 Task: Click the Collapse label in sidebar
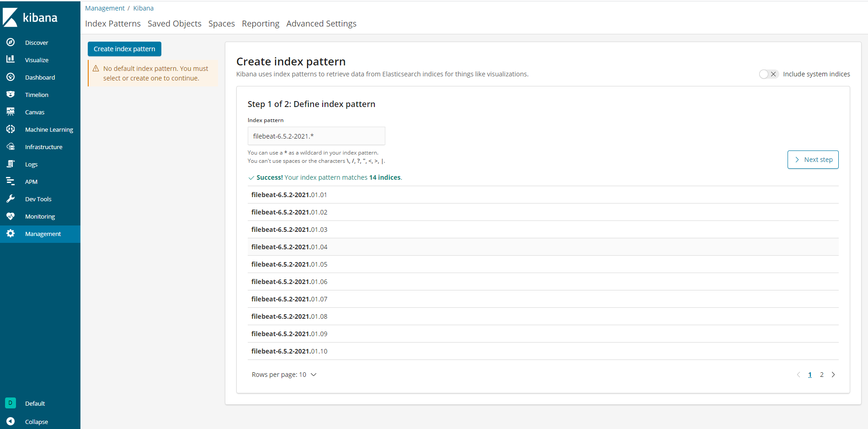(37, 422)
